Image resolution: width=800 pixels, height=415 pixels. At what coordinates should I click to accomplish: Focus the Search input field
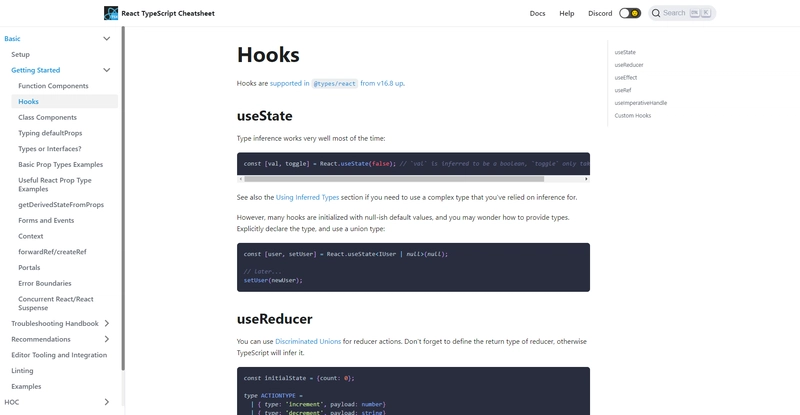[682, 13]
